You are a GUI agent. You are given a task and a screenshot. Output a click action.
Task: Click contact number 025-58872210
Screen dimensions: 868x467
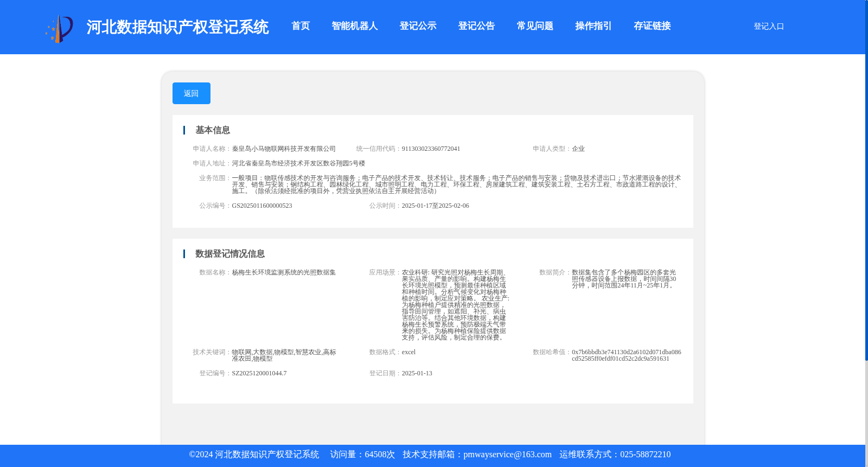(x=645, y=455)
